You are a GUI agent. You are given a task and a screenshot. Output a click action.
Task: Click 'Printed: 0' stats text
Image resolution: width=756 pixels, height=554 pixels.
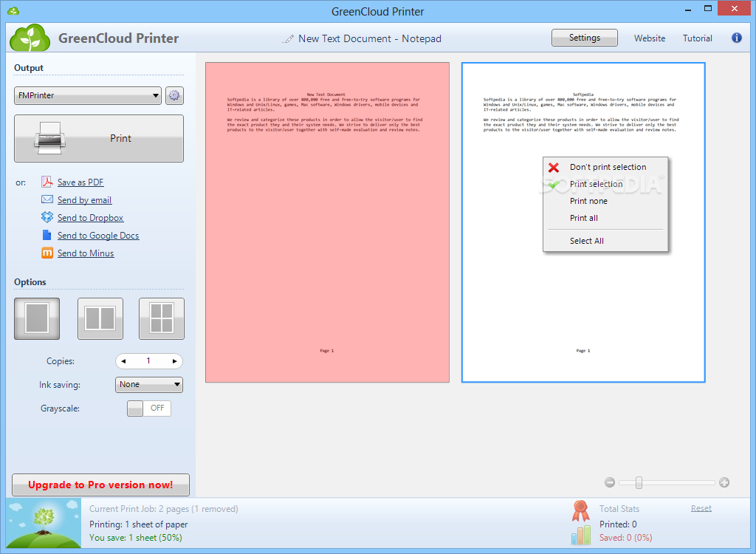(x=618, y=524)
